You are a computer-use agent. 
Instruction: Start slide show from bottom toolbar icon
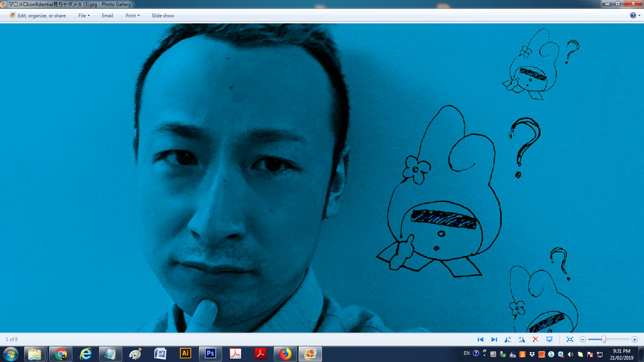click(x=549, y=339)
